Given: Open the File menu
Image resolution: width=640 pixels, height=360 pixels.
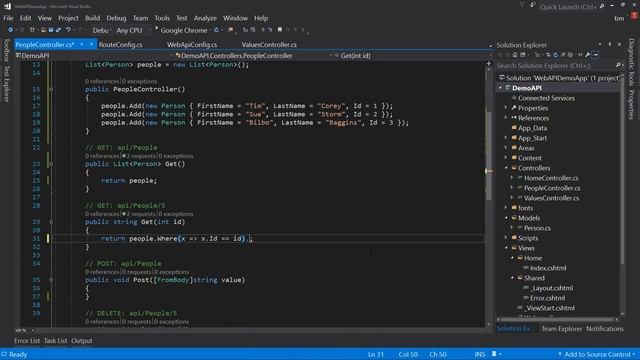Looking at the screenshot, I should pyautogui.click(x=8, y=18).
